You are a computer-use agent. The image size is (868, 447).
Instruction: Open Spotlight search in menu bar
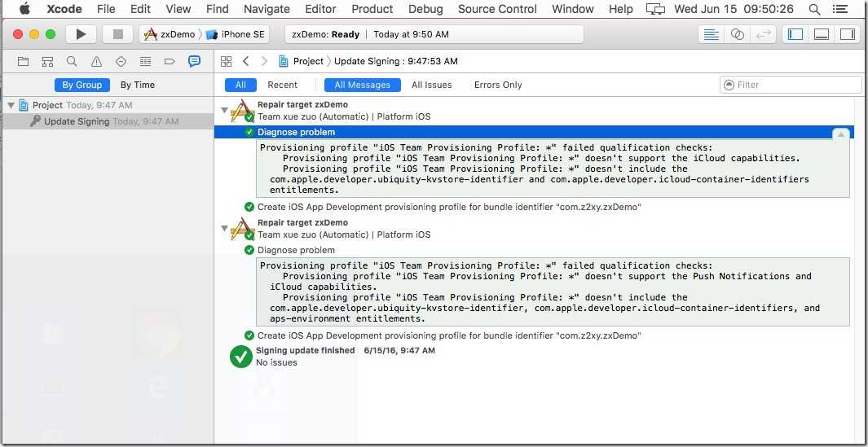814,9
